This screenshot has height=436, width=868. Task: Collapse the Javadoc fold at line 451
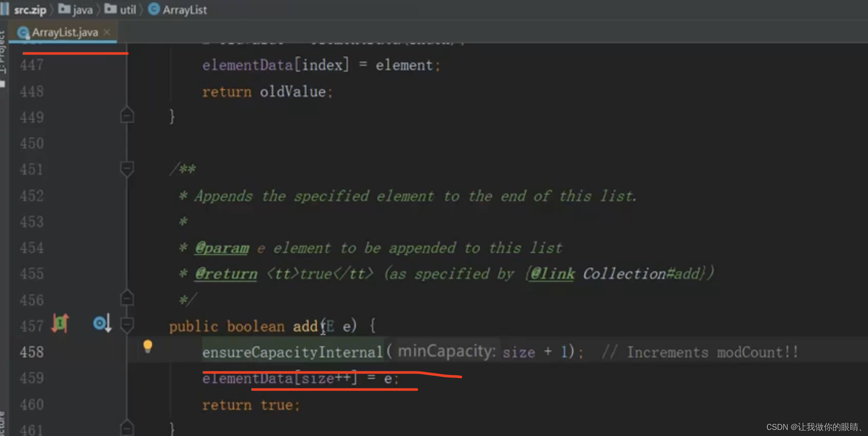tap(127, 168)
